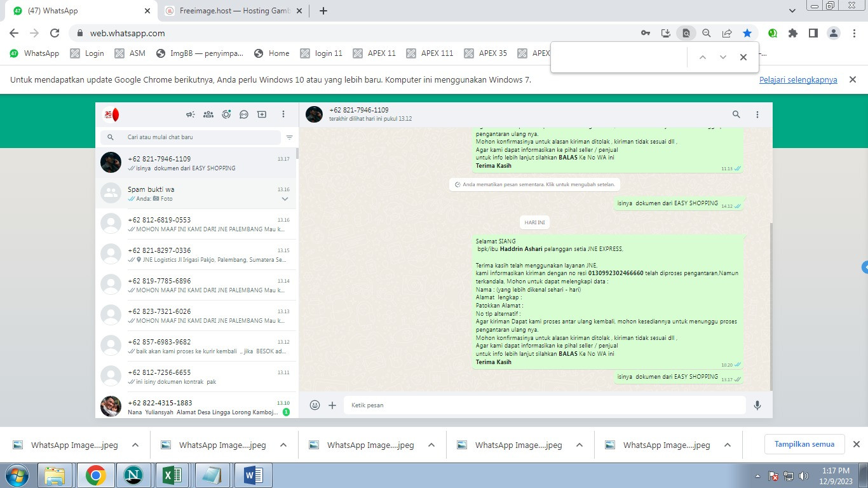The image size is (868, 488).
Task: Open the Status ring icon
Action: pos(226,114)
